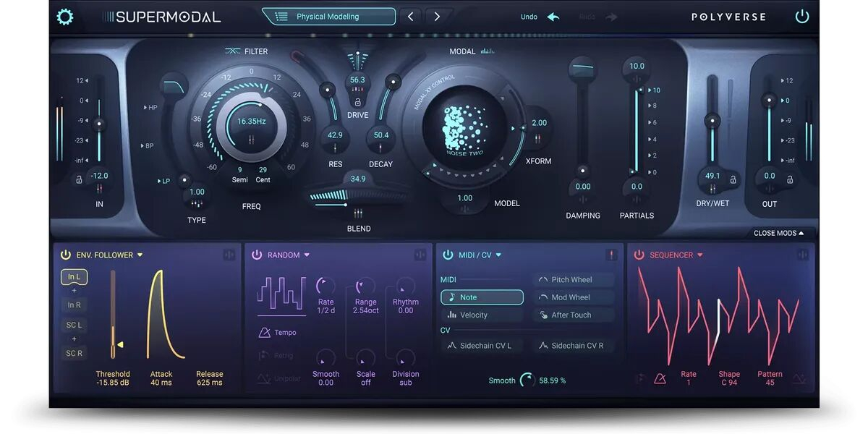Click the Undo arrow icon
868x434 pixels.
tap(553, 17)
